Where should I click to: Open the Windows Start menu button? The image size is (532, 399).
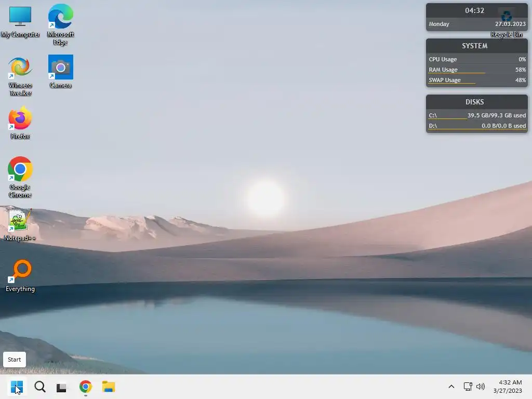[x=17, y=387]
